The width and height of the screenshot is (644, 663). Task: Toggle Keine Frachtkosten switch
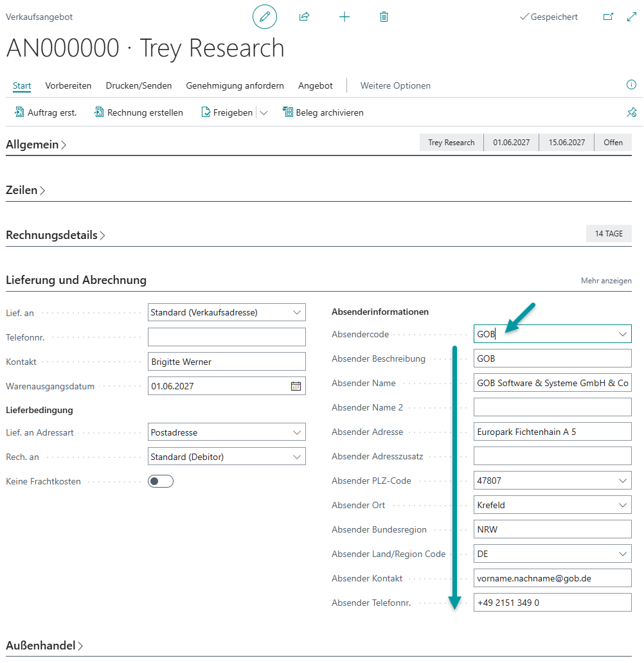pos(161,481)
